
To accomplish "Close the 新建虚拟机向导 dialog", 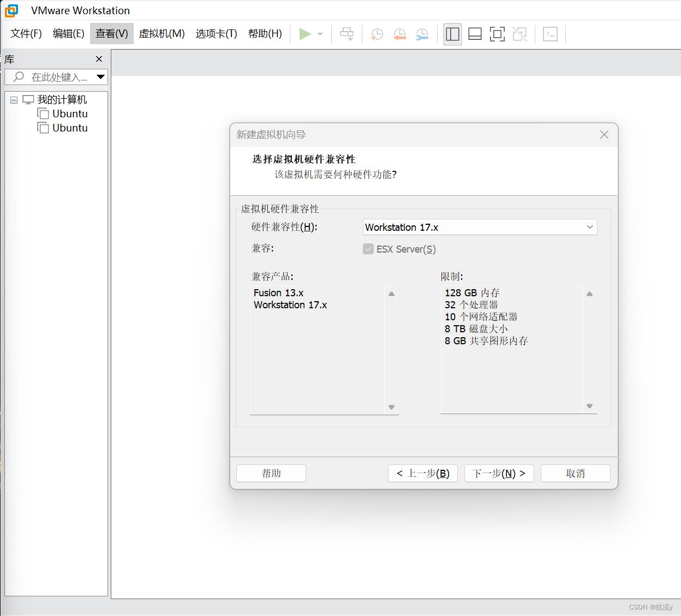I will (604, 134).
